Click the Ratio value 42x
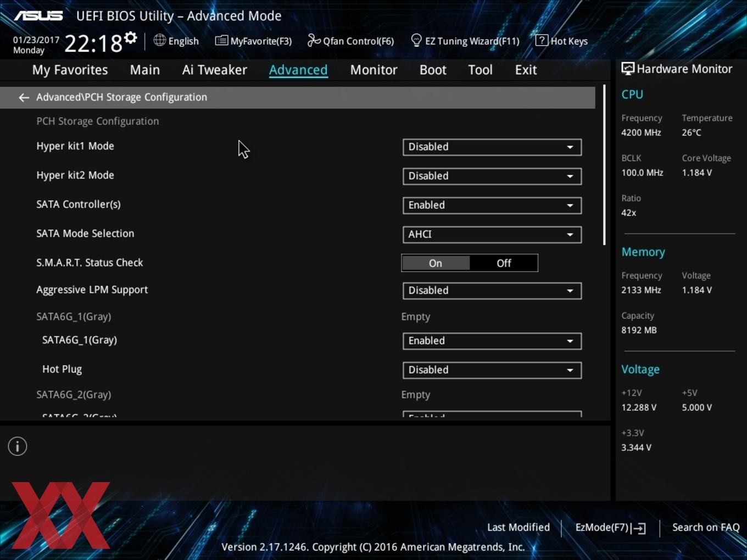This screenshot has width=747, height=560. (628, 212)
